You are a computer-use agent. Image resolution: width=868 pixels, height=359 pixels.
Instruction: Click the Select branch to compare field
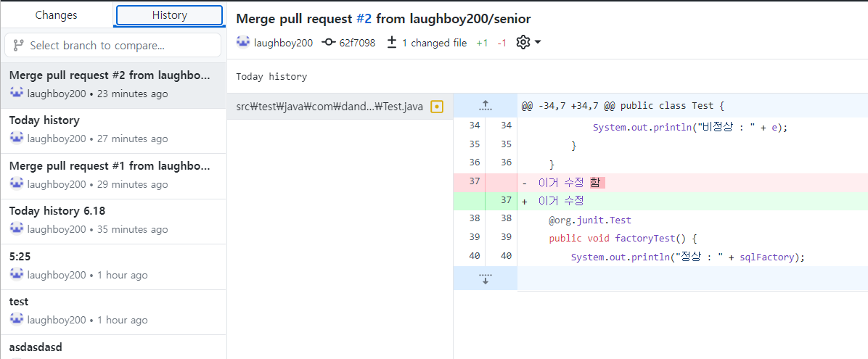(x=113, y=46)
